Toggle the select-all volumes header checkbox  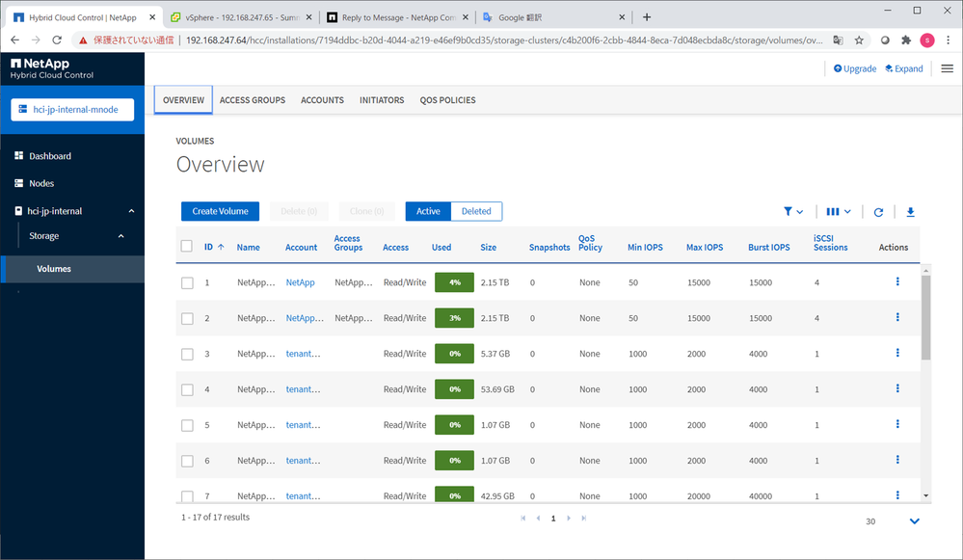point(187,247)
